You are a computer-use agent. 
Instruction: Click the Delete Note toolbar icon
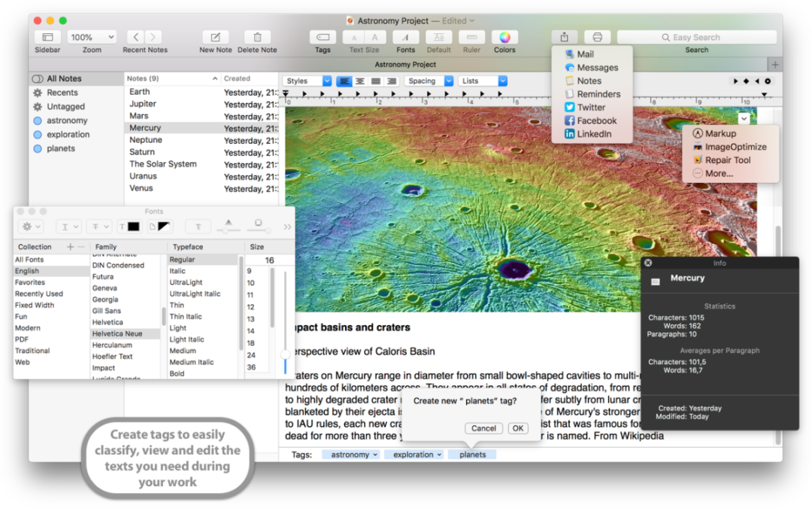(256, 36)
